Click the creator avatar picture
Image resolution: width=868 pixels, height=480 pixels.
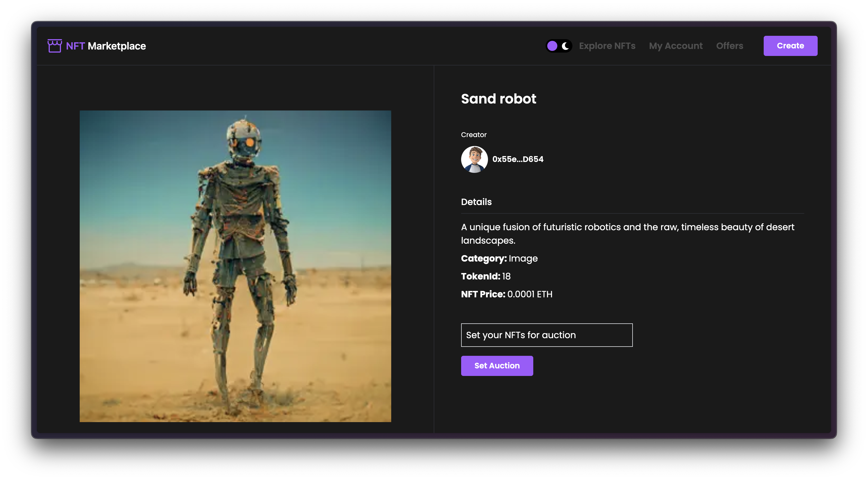click(474, 159)
